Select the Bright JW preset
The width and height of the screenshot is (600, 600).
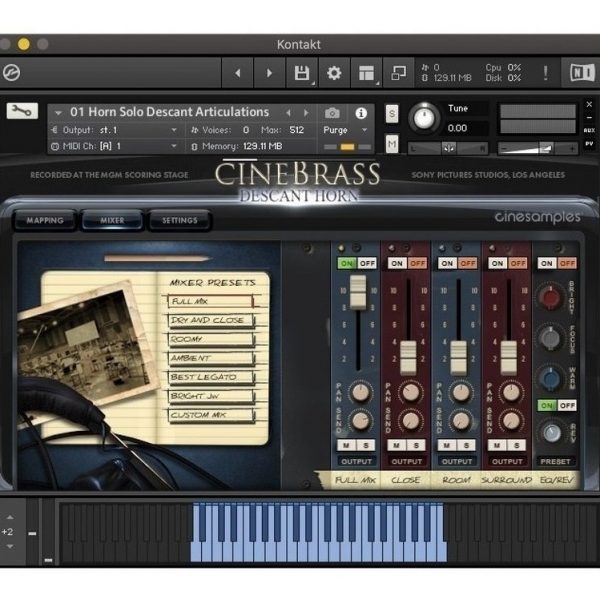210,396
